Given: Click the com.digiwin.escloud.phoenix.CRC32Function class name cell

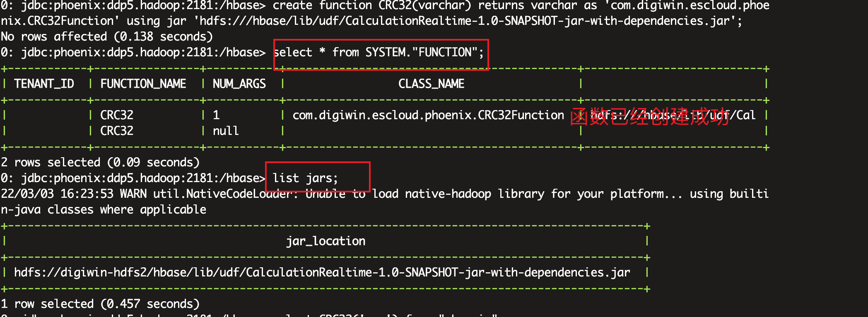Looking at the screenshot, I should (428, 115).
